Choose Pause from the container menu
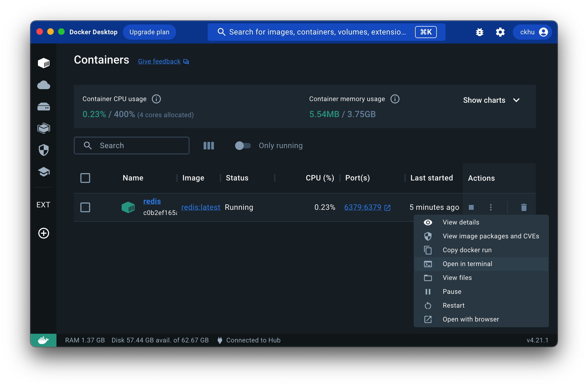The image size is (588, 387). click(481, 292)
